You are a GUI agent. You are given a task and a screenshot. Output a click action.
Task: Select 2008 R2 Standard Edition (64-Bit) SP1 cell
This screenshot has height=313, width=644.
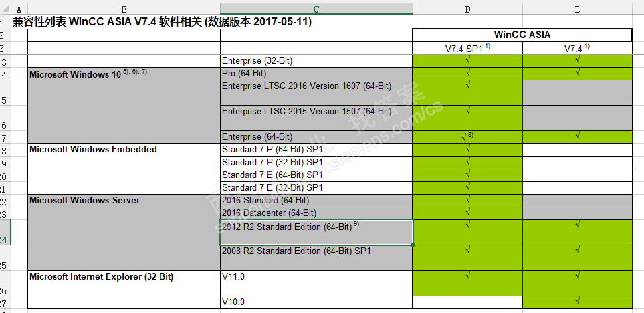click(316, 257)
